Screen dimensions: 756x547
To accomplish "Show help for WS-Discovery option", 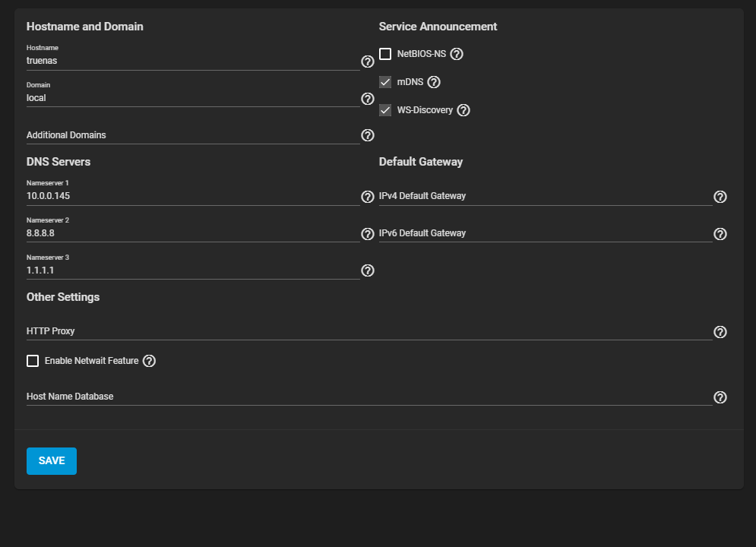I will tap(463, 110).
